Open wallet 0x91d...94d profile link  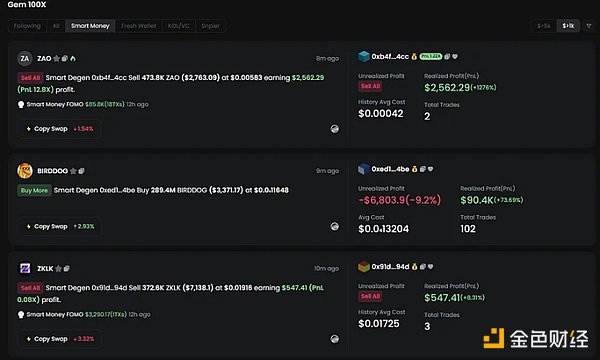pos(390,267)
